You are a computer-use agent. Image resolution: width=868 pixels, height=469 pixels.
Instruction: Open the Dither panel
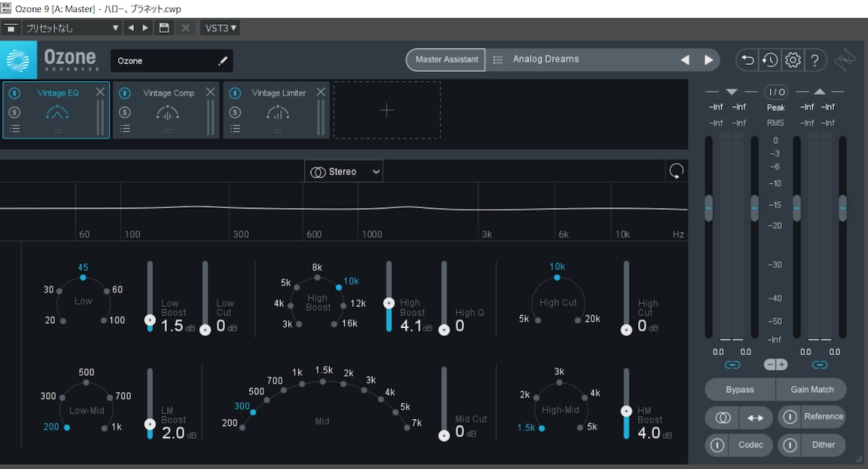823,446
